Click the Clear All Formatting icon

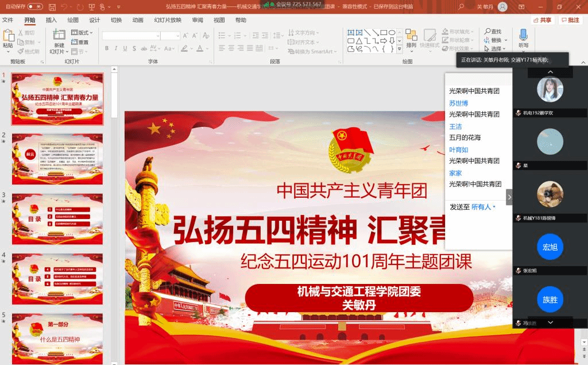(x=206, y=36)
